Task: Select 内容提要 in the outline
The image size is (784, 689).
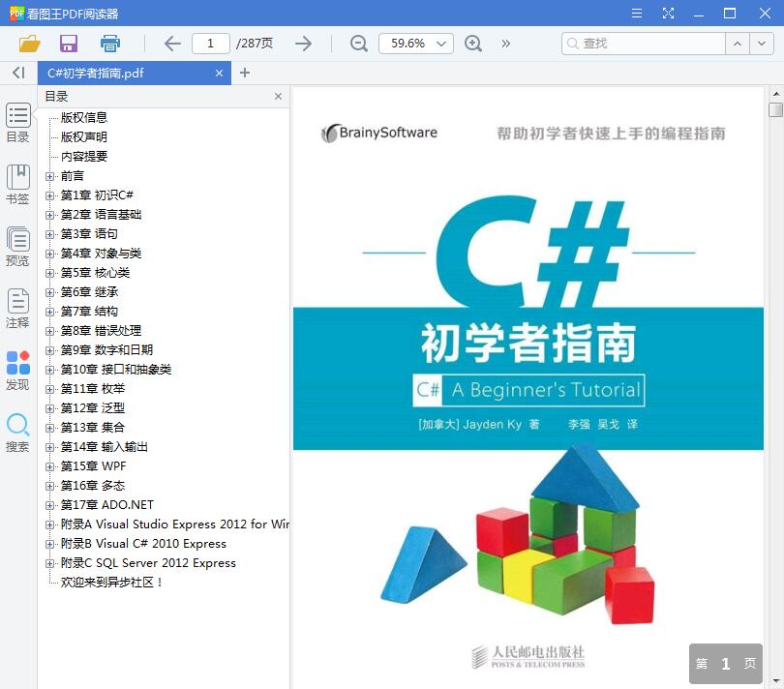Action: click(84, 157)
